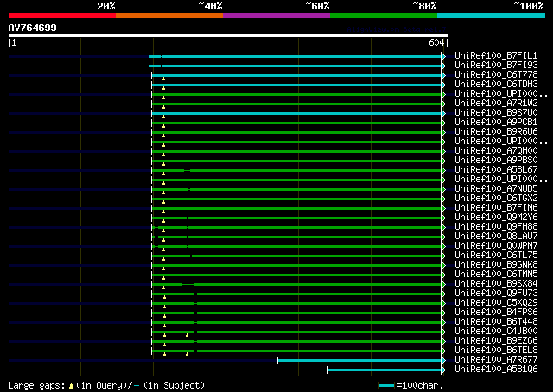The image size is (553, 392).
Task: Open the UniRef100_A7R1W2 hit label
Action: 496,104
